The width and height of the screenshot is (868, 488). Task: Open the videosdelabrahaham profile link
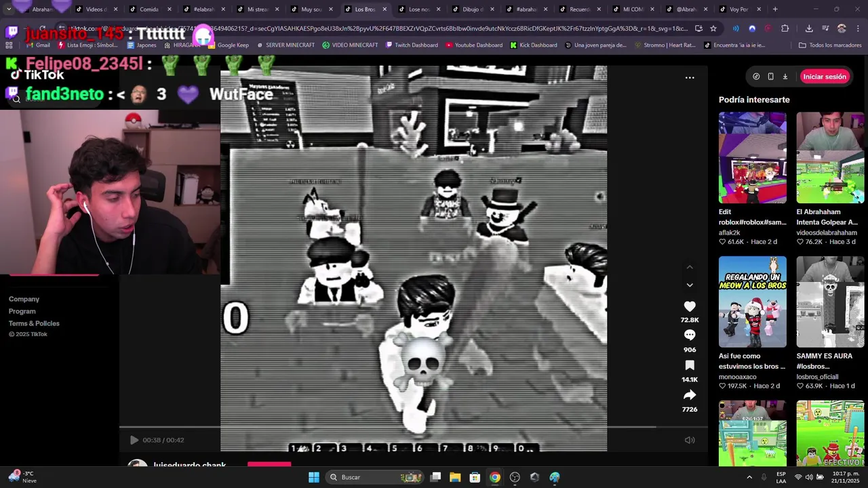click(x=827, y=232)
